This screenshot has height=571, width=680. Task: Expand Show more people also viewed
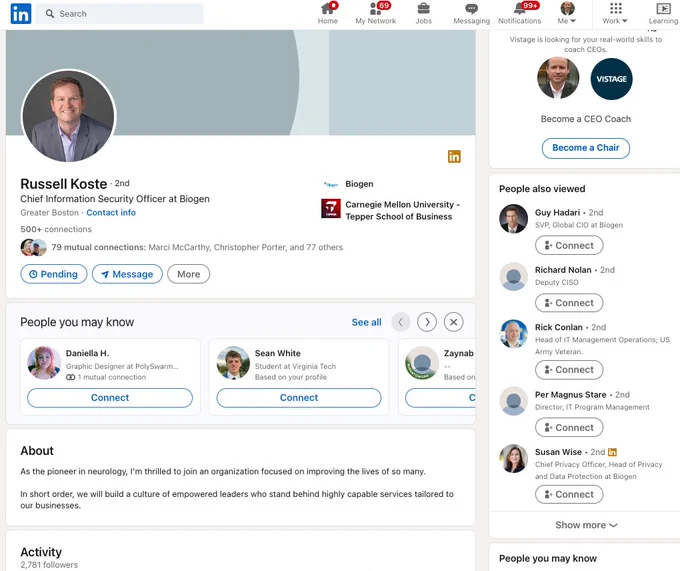pos(586,525)
